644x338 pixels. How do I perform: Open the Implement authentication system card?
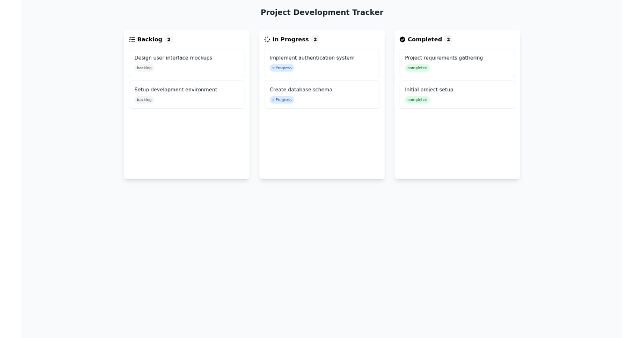pyautogui.click(x=322, y=63)
